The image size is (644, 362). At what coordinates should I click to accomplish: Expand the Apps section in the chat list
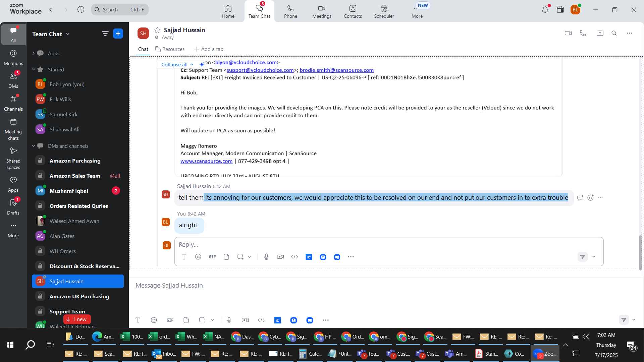point(33,53)
